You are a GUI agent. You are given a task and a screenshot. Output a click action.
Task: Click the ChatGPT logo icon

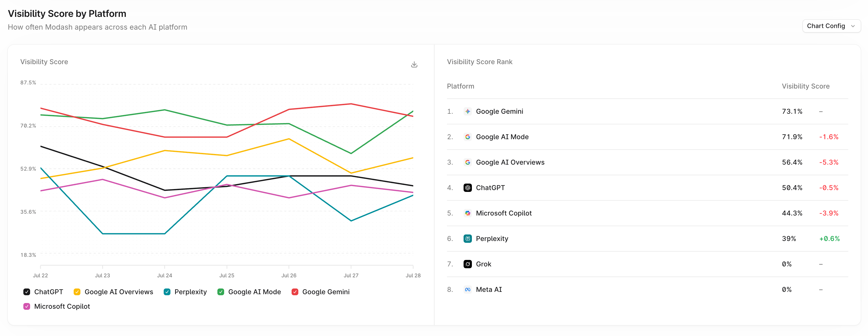[x=467, y=188]
